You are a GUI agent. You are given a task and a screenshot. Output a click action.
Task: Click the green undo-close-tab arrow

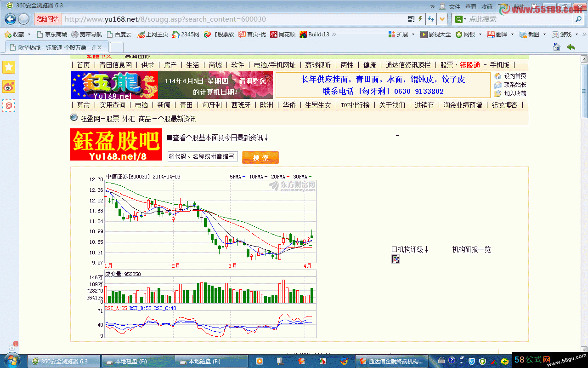(x=571, y=47)
